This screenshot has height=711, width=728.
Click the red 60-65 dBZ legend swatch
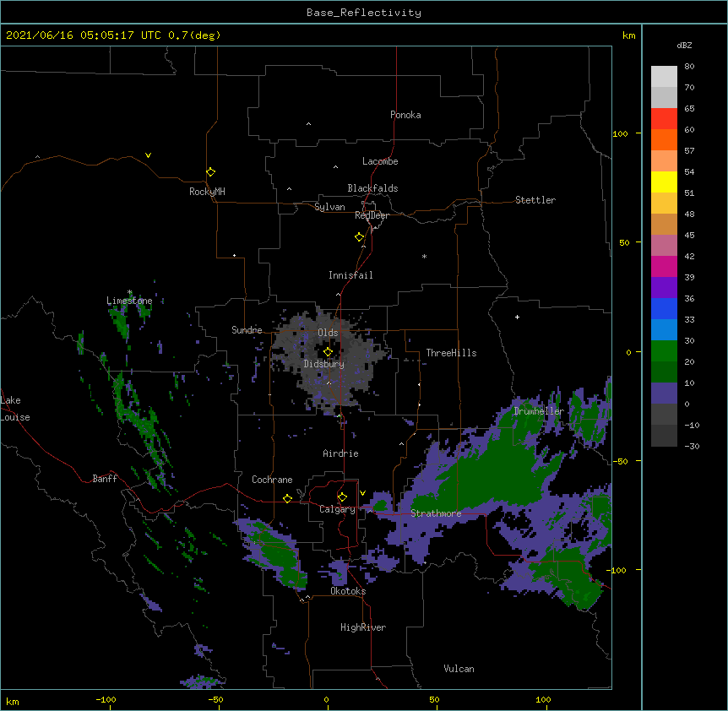664,119
